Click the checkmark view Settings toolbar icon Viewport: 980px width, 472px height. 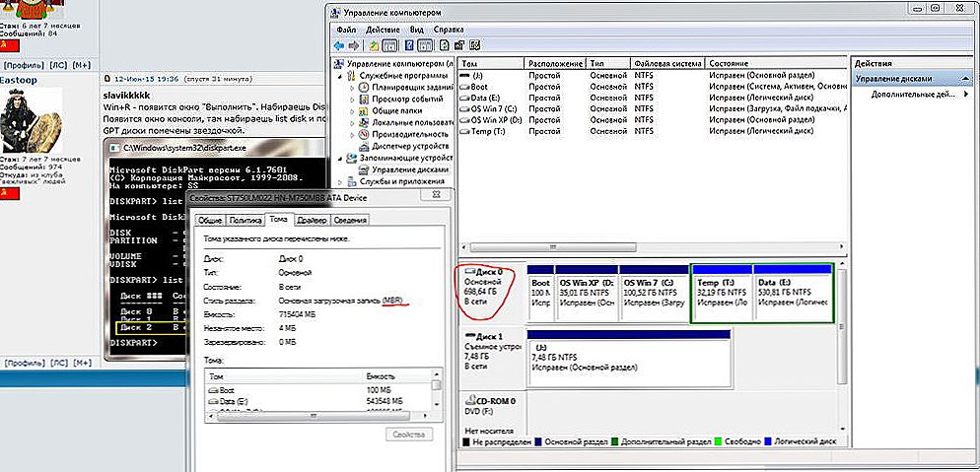pyautogui.click(x=475, y=45)
